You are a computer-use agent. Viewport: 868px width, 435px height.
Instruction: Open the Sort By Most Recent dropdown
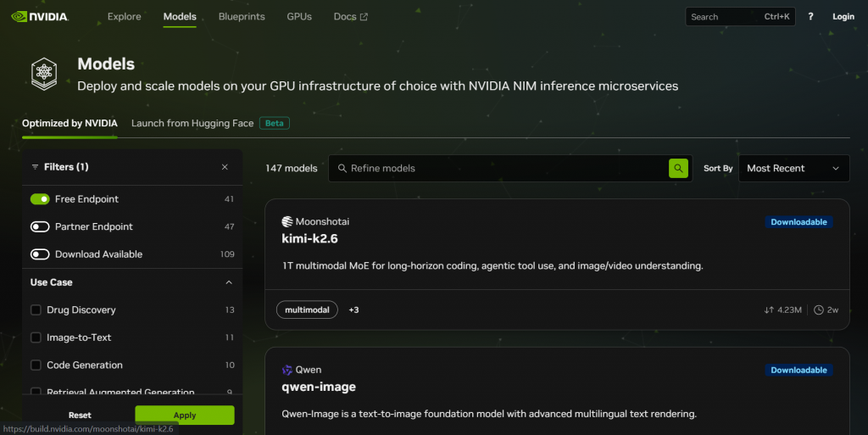pyautogui.click(x=793, y=168)
